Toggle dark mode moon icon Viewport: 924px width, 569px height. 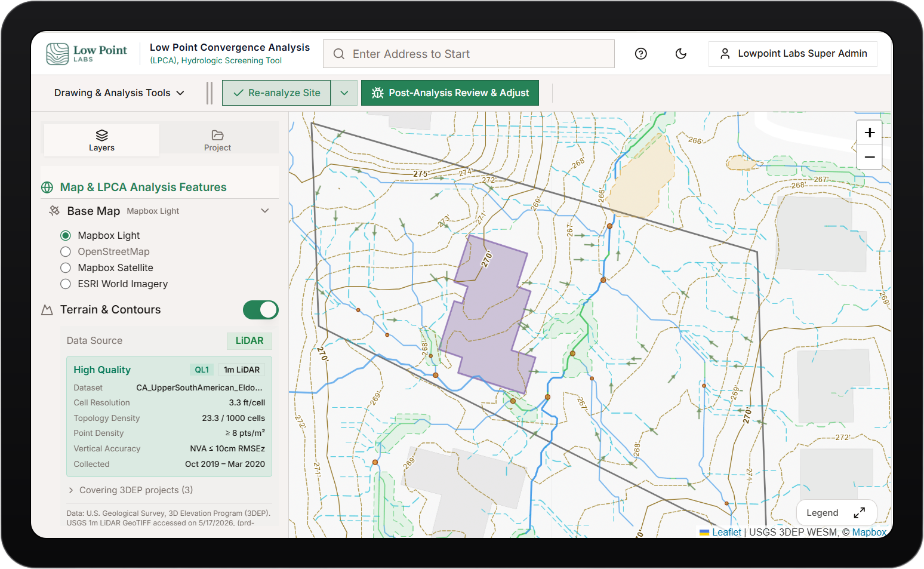point(681,54)
